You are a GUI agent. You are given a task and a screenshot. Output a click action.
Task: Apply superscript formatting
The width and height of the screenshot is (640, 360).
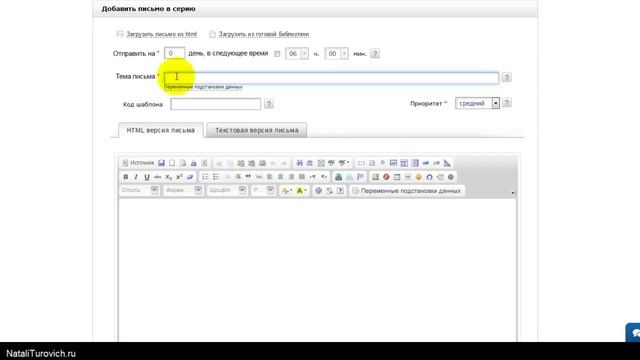pos(179,177)
